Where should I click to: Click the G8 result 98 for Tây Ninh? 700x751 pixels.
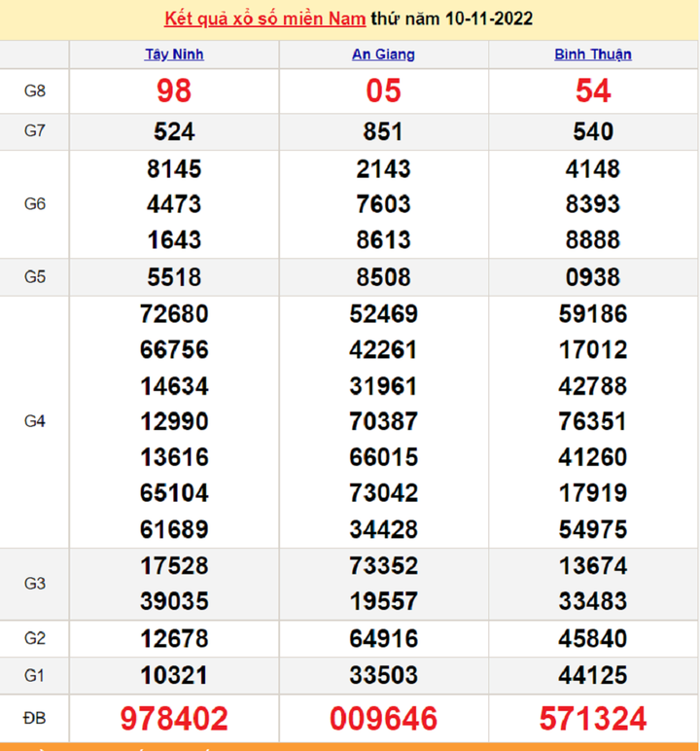click(x=174, y=91)
